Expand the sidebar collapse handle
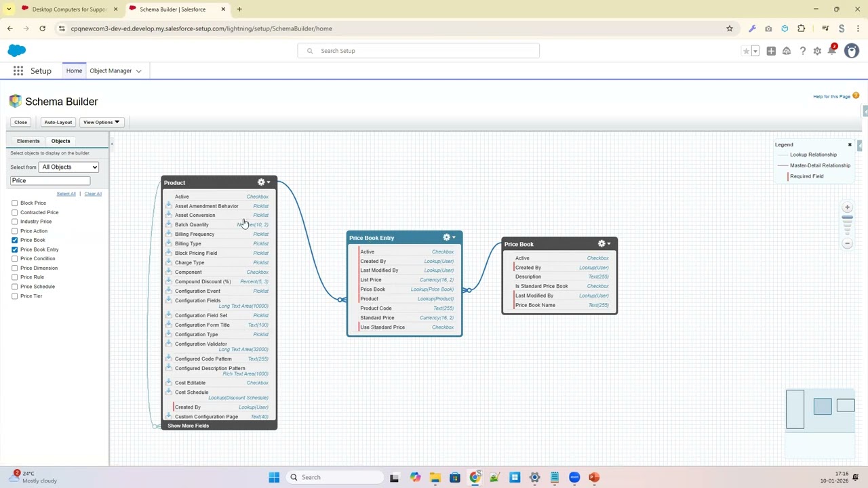Screen dimensions: 868x488 point(112,144)
